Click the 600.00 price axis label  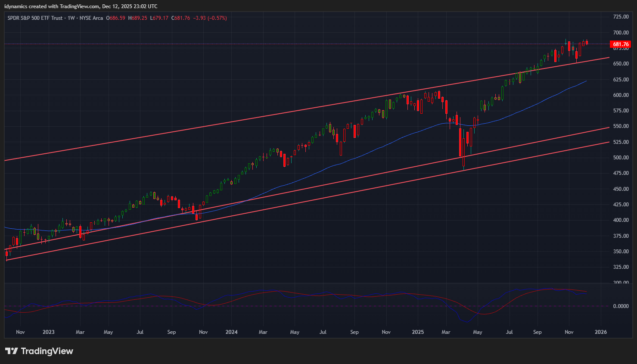coord(621,95)
